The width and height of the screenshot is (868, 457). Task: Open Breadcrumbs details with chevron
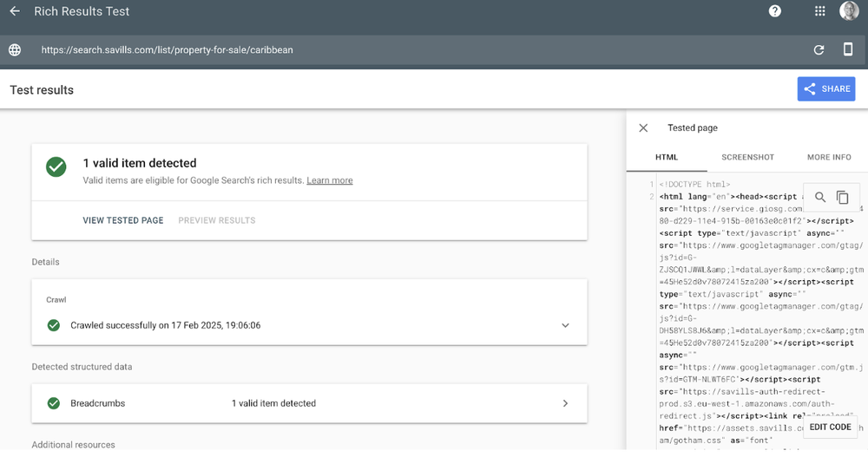click(x=565, y=403)
